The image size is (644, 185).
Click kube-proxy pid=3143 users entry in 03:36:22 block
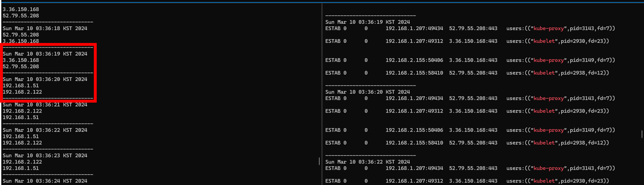point(561,168)
